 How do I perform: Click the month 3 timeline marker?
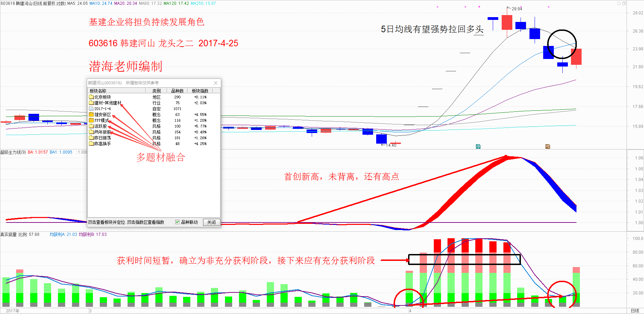pyautogui.click(x=90, y=311)
